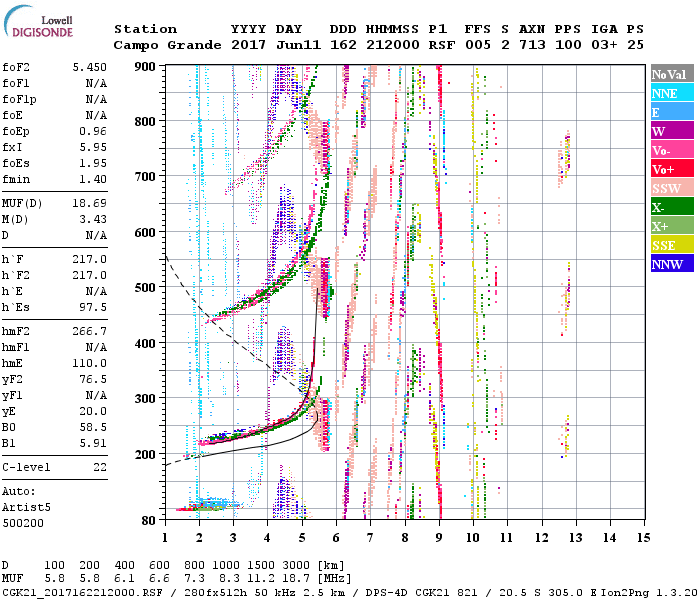
Task: Click the Vo- legend swatch
Action: pyautogui.click(x=672, y=150)
